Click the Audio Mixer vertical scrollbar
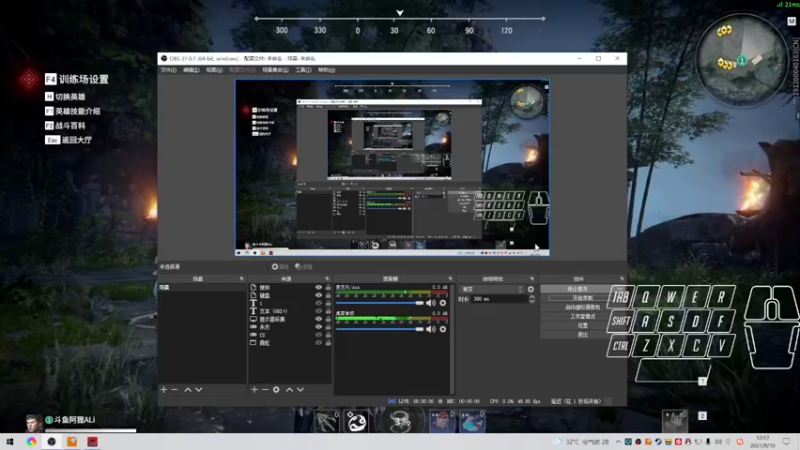Viewport: 800px width, 450px height. tap(452, 339)
